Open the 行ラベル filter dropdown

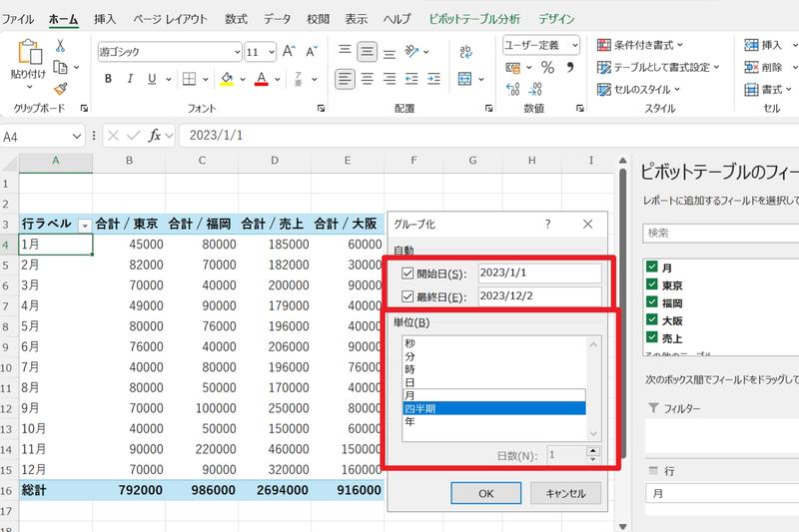pyautogui.click(x=85, y=225)
